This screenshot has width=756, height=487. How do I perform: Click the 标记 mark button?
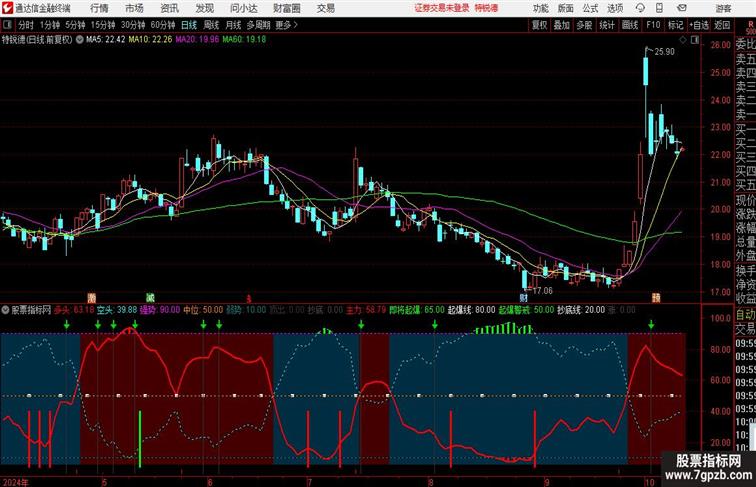pos(675,25)
